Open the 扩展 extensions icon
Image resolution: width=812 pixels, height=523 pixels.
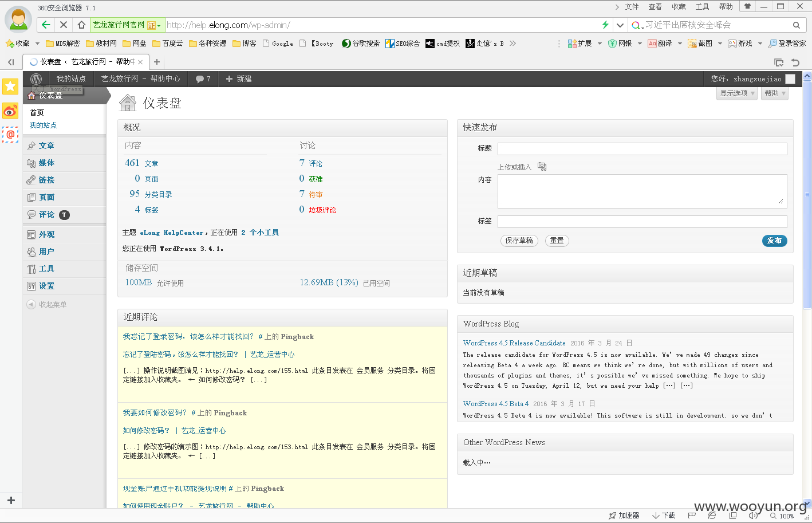(580, 44)
